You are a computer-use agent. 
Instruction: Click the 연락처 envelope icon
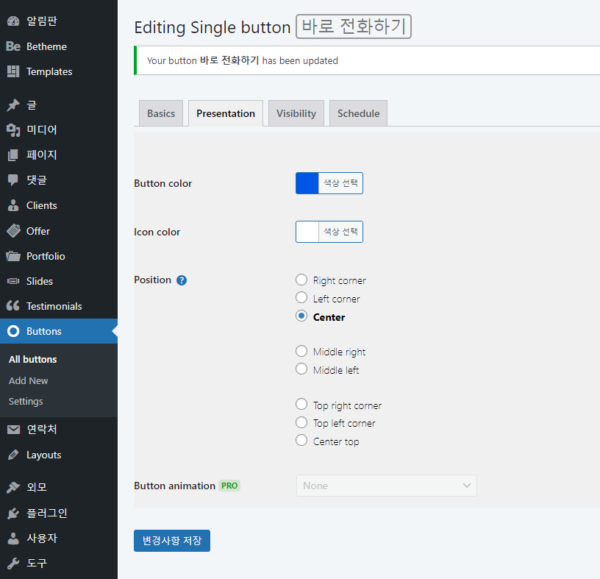tap(13, 429)
